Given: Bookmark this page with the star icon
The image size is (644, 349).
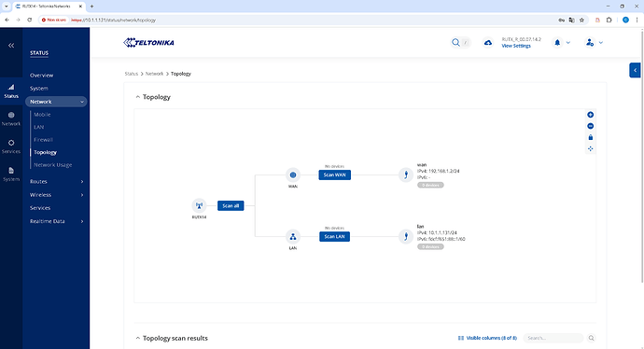Looking at the screenshot, I should (x=581, y=20).
